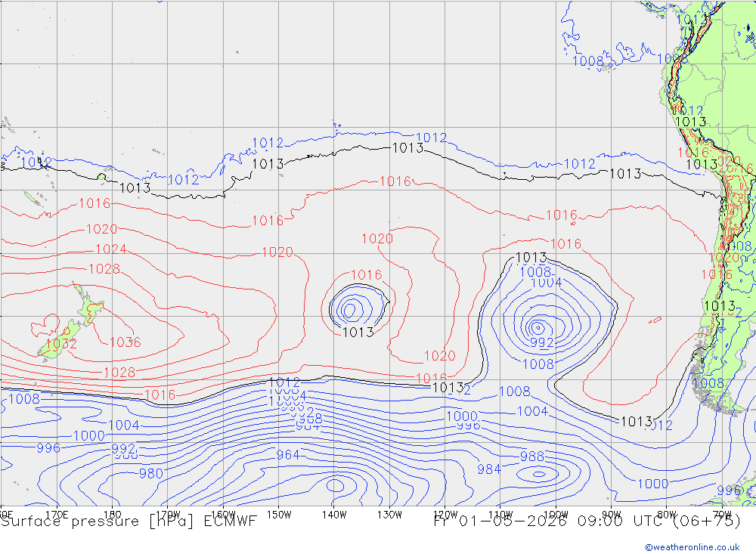Click the 140W longitude axis label
756x554 pixels.
coord(334,515)
